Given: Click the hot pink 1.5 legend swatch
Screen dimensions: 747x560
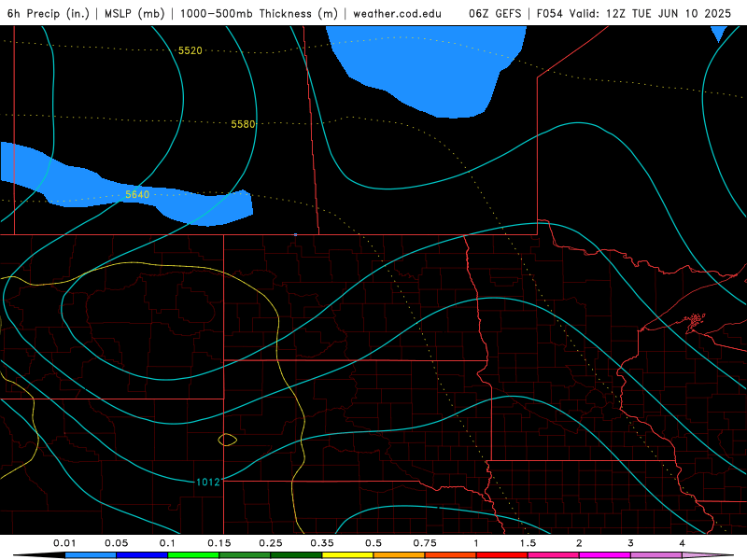Looking at the screenshot, I should pos(554,555).
